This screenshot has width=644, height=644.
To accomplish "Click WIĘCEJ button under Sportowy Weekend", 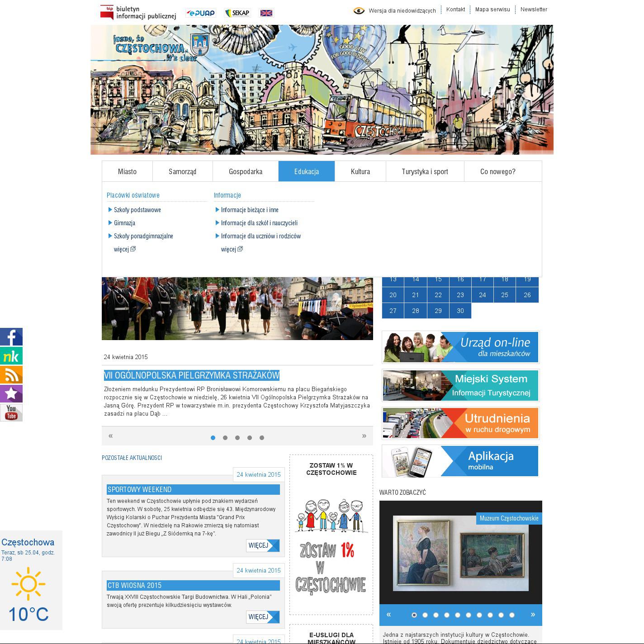I will click(263, 545).
